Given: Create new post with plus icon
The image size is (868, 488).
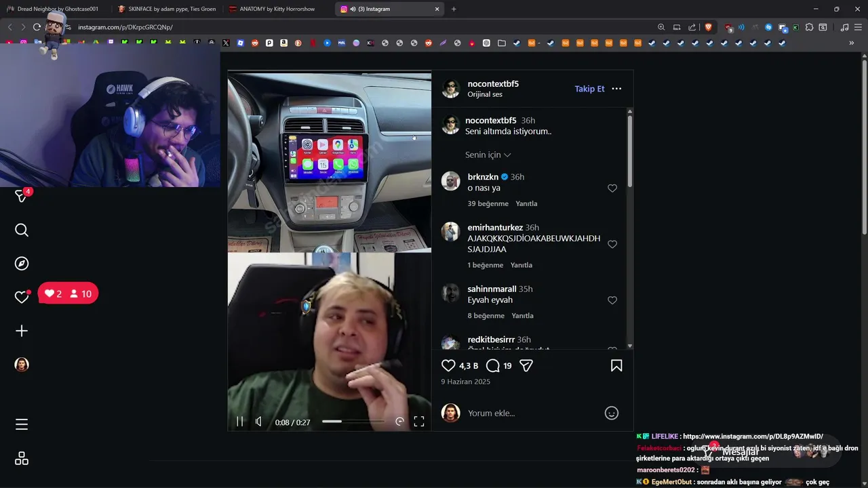Looking at the screenshot, I should tap(22, 331).
